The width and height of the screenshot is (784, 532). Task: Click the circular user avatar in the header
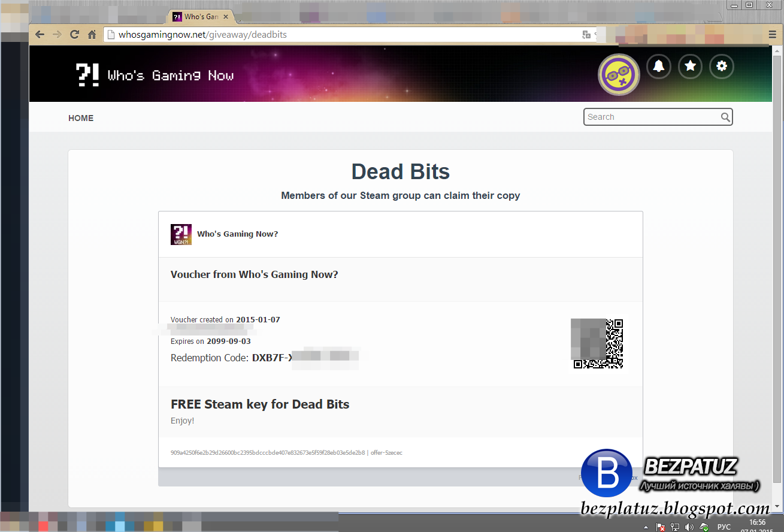point(619,74)
